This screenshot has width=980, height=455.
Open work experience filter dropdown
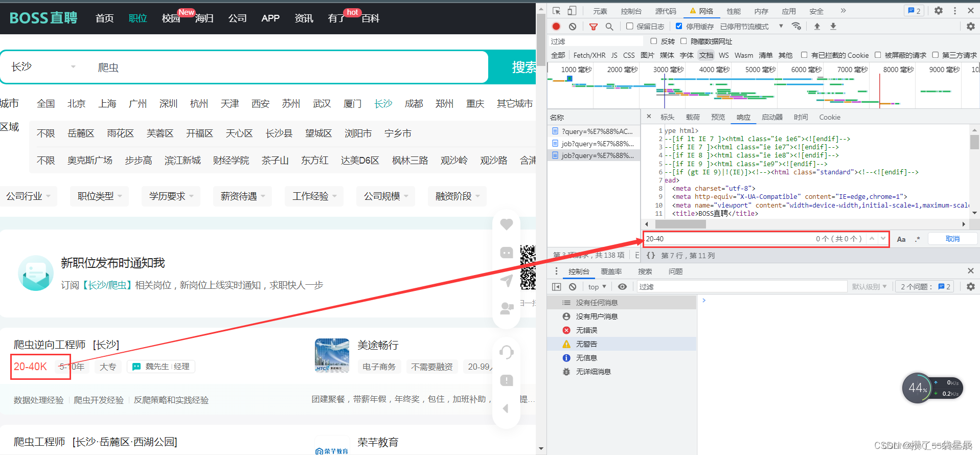click(314, 196)
